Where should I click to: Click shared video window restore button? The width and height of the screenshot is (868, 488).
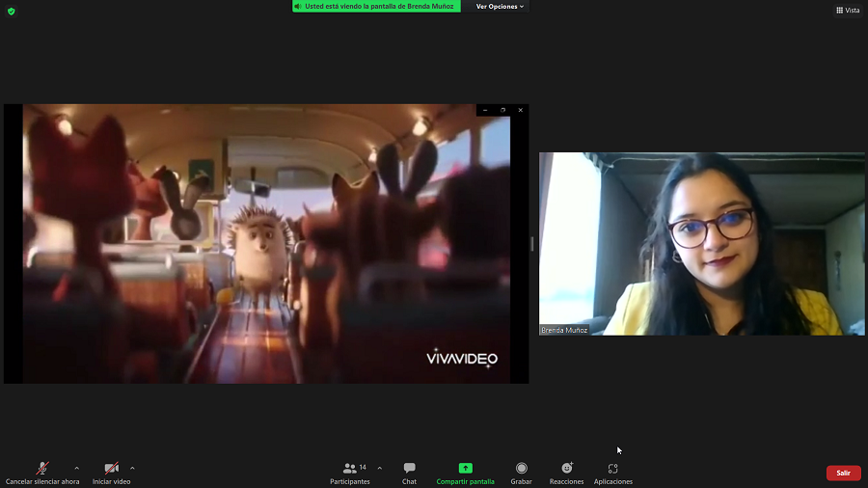tap(502, 110)
